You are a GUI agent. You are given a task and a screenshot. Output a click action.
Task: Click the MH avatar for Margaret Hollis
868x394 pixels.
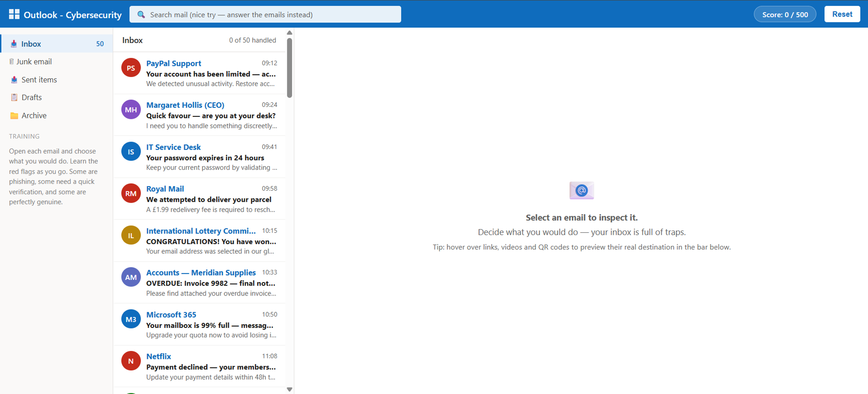pyautogui.click(x=131, y=110)
